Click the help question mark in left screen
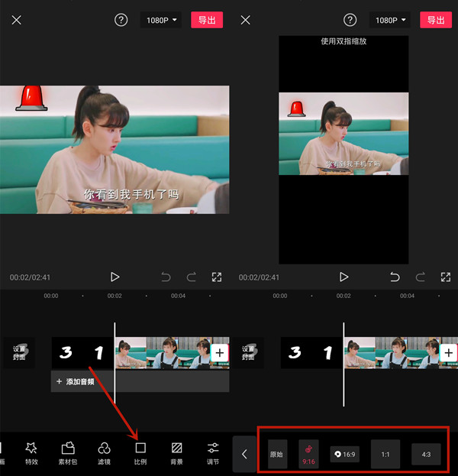 [121, 20]
